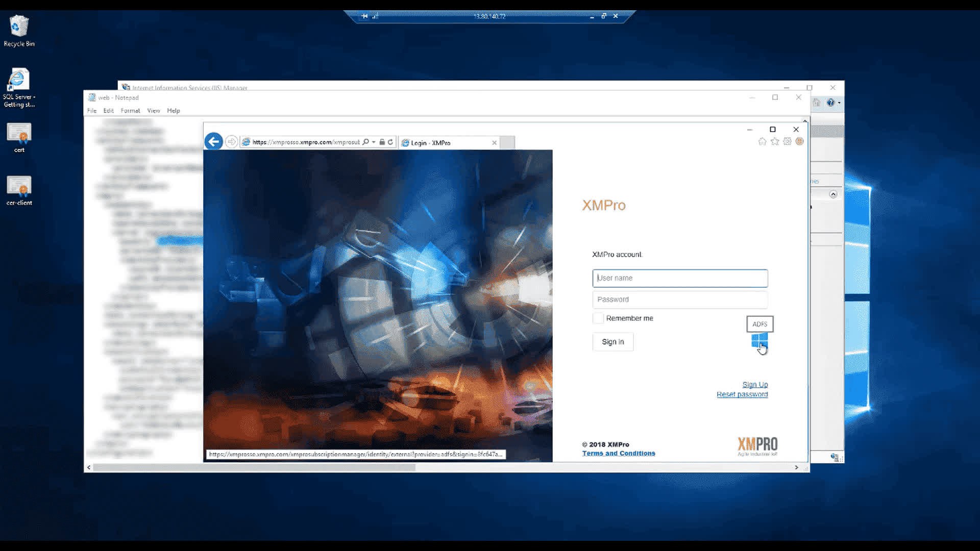Click the address bar search magnifier icon

click(x=365, y=142)
